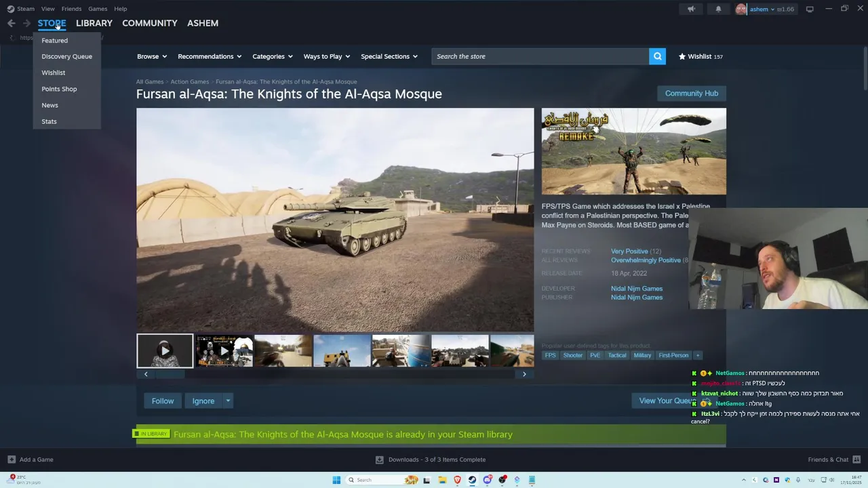Open Discord on the taskbar
The height and width of the screenshot is (488, 868).
487,480
